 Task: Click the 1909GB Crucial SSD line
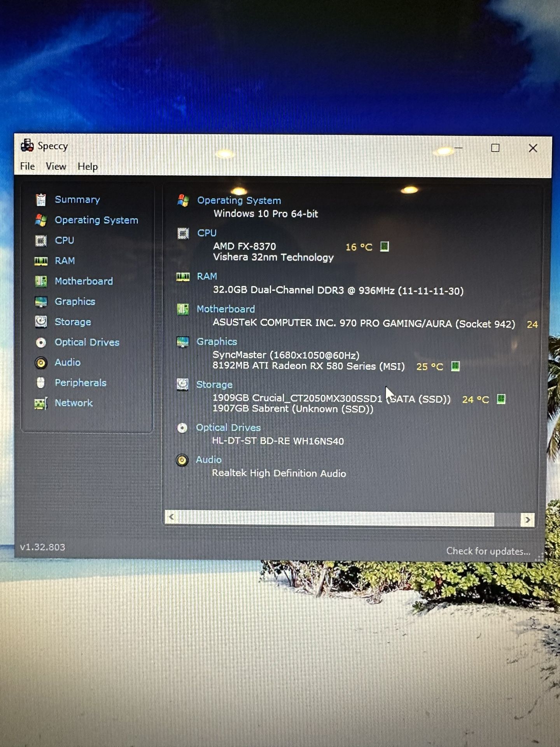click(332, 398)
